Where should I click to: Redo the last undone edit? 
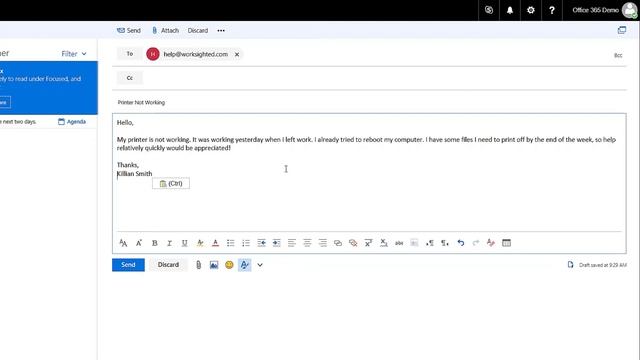click(x=476, y=243)
